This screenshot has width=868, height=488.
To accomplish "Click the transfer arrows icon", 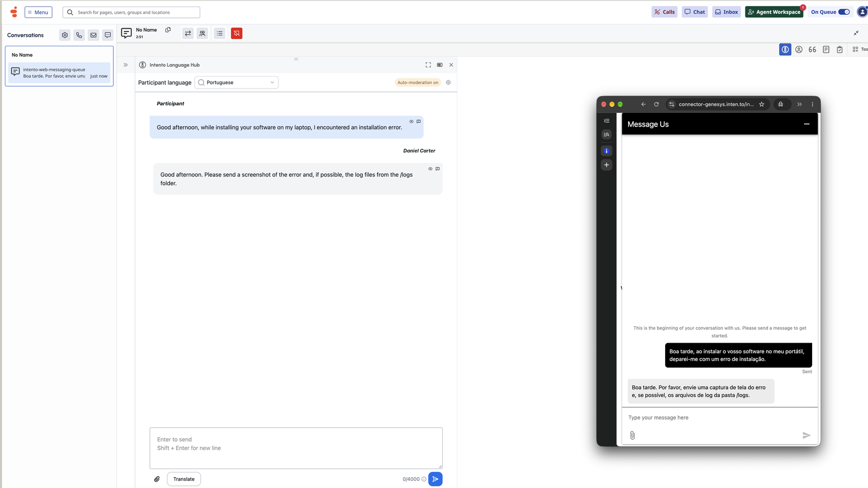I will point(188,34).
